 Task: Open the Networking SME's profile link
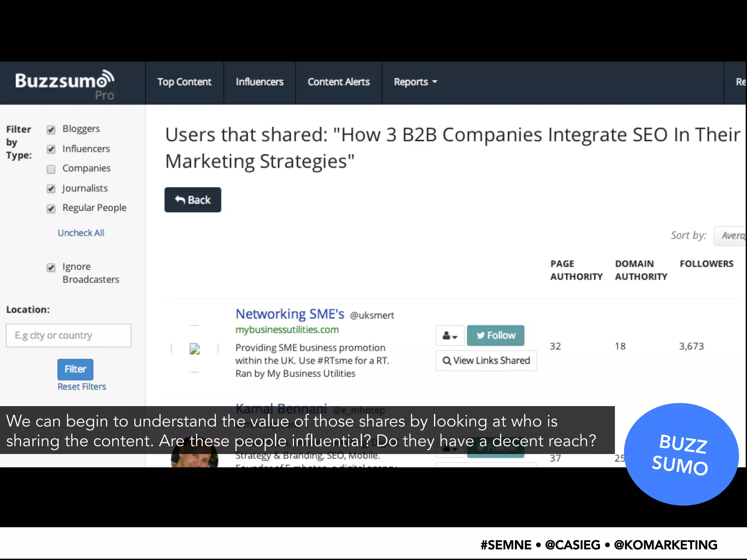pos(290,314)
